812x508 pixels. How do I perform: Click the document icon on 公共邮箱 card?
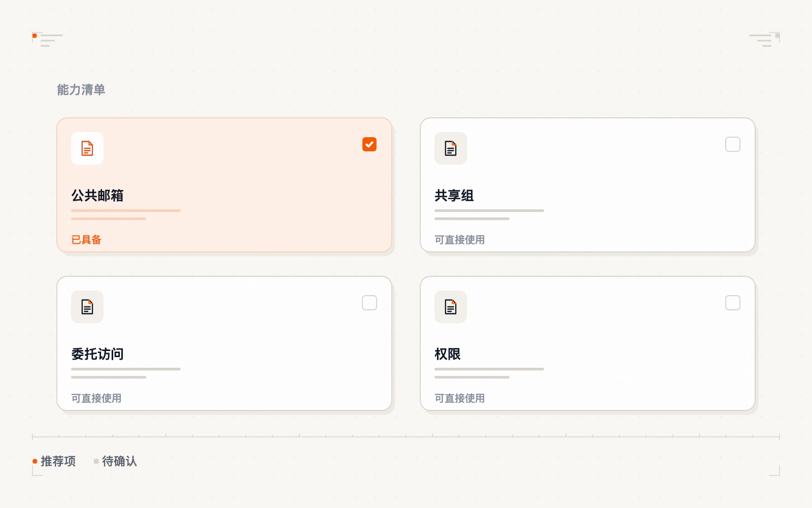[87, 148]
